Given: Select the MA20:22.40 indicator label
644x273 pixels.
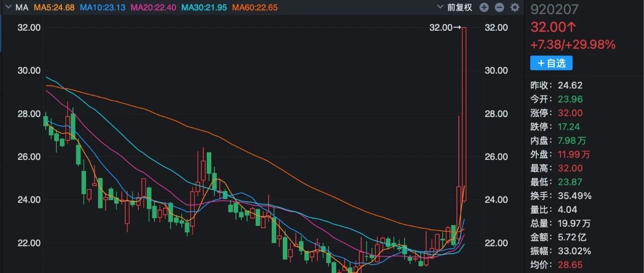Looking at the screenshot, I should (x=153, y=8).
